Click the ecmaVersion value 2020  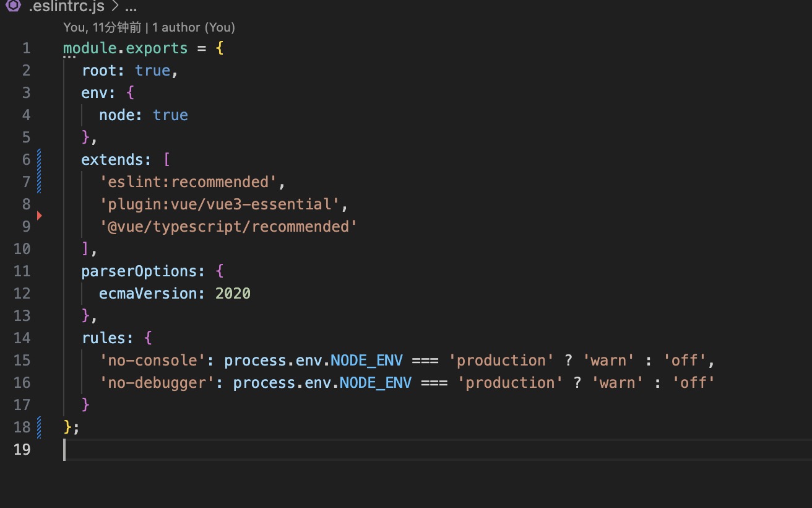tap(233, 294)
